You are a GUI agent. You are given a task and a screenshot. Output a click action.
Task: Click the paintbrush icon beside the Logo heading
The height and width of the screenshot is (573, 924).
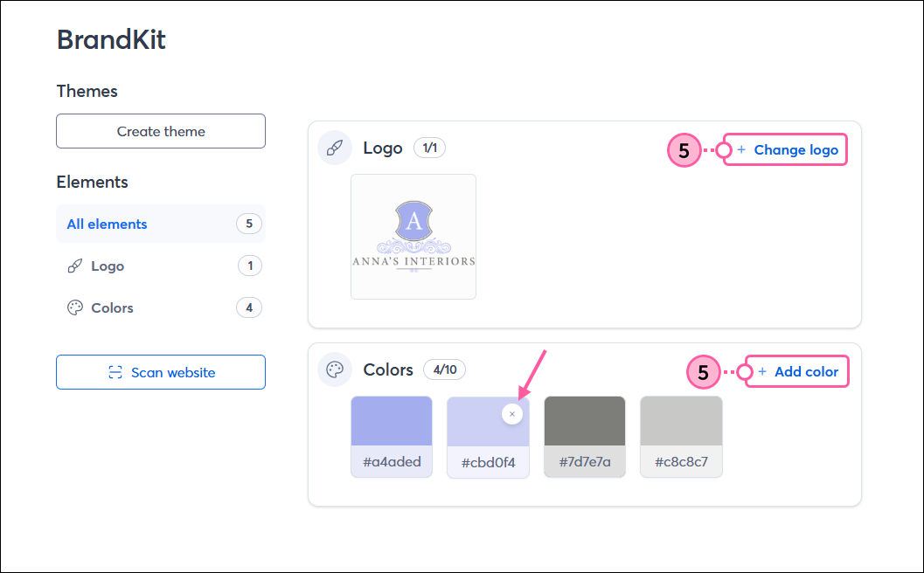point(334,148)
